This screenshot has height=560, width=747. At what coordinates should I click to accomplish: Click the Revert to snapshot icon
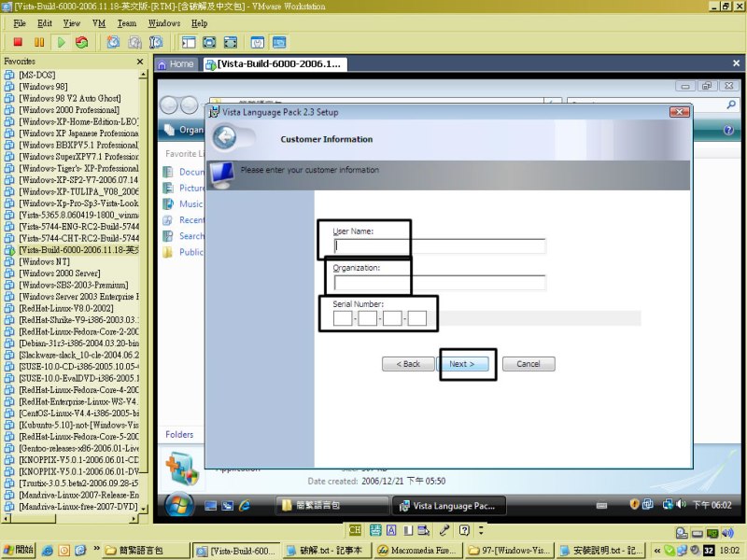click(x=134, y=42)
